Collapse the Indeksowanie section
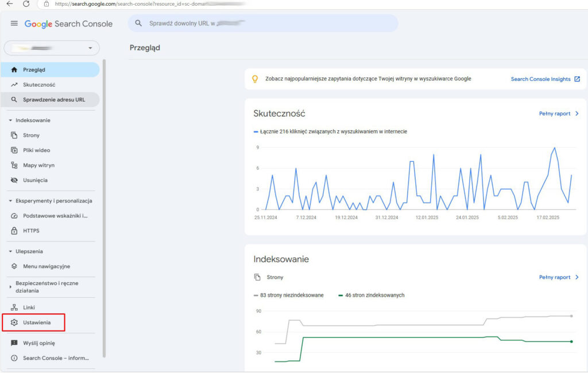This screenshot has height=373, width=588. click(x=10, y=121)
